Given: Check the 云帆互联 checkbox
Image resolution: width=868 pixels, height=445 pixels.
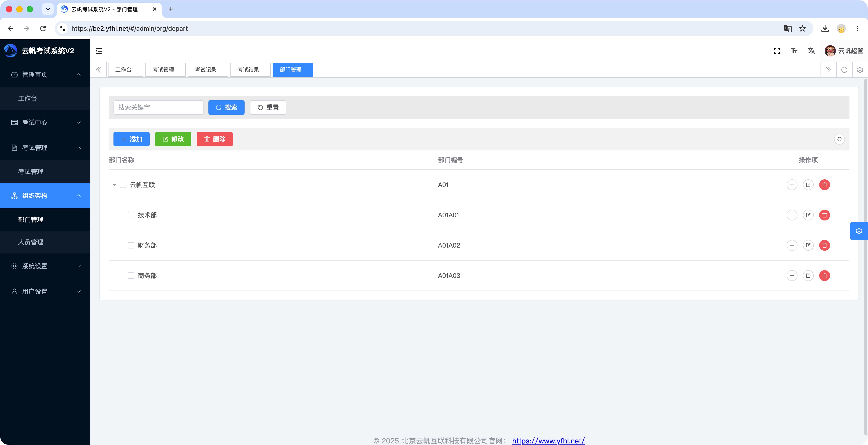Looking at the screenshot, I should [123, 185].
